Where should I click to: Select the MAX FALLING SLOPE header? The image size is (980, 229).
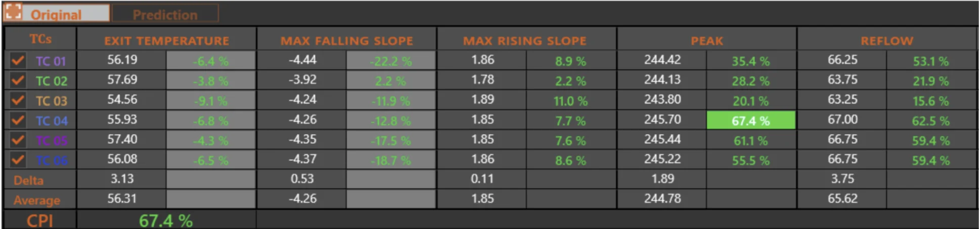coord(346,41)
